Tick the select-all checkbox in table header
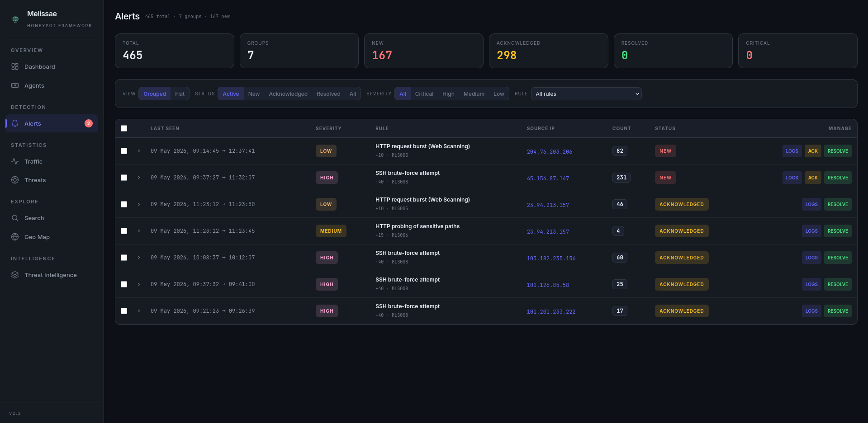 [x=124, y=128]
